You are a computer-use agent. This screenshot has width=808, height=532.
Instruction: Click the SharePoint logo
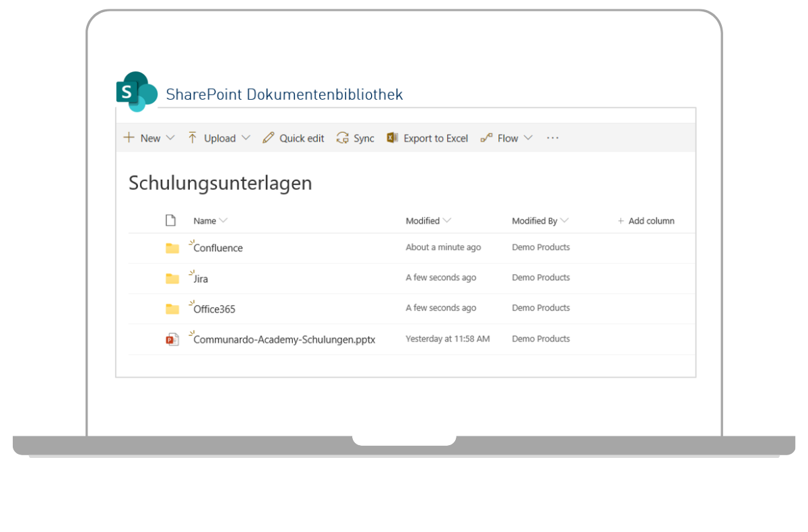[x=137, y=92]
